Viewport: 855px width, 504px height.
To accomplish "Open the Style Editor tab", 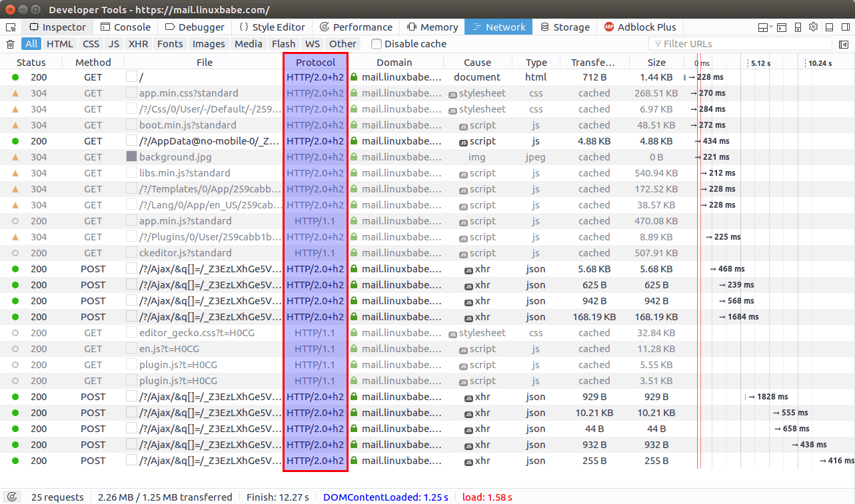I will tap(272, 27).
